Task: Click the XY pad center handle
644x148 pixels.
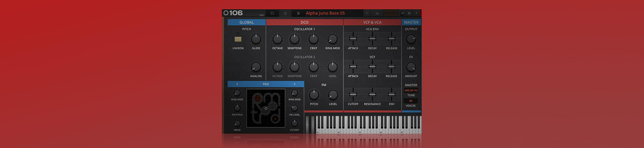Action: click(x=266, y=108)
